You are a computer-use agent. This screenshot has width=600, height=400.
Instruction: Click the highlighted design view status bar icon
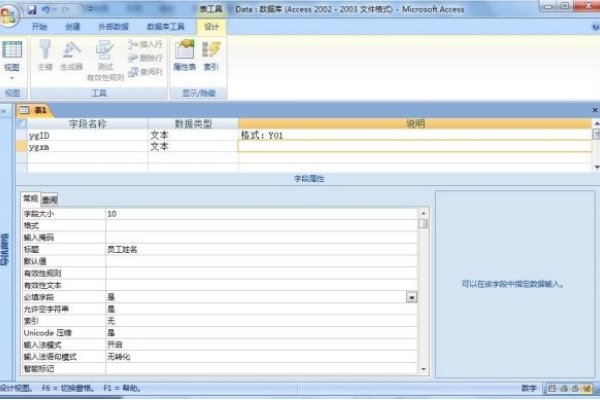[587, 389]
